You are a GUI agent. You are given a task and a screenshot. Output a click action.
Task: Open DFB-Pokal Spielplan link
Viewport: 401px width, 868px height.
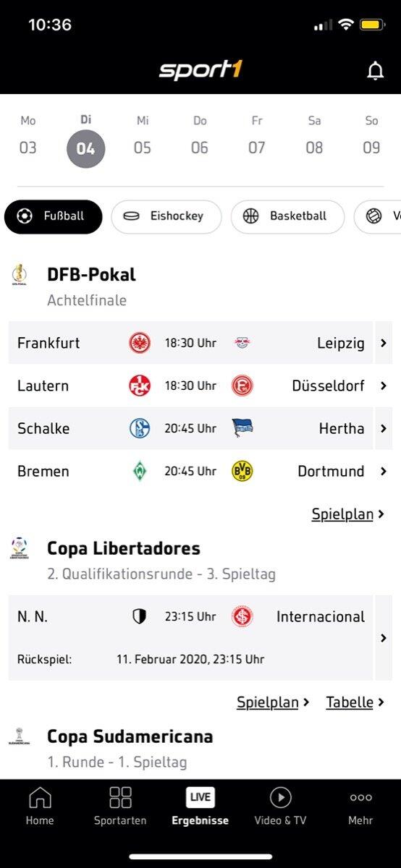(342, 514)
